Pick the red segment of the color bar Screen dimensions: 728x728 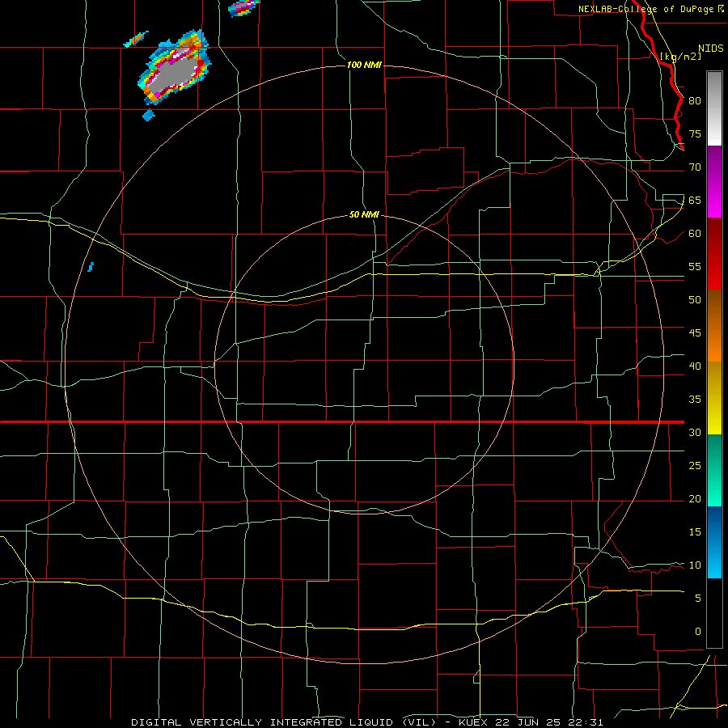(x=714, y=254)
